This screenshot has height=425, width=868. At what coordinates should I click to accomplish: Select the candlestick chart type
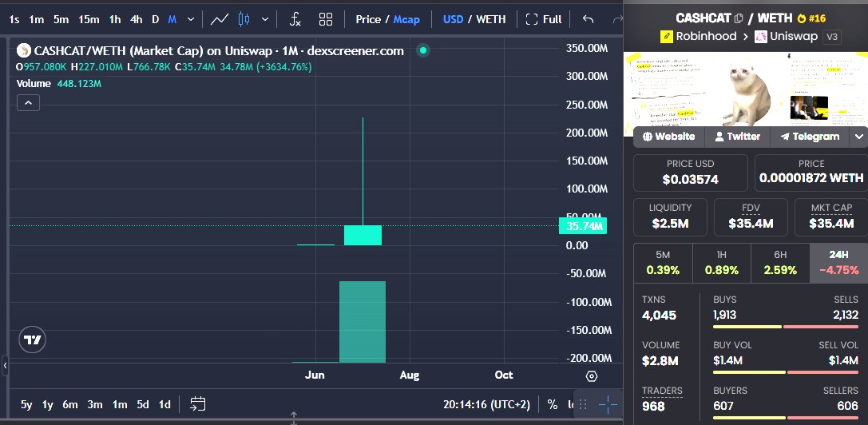(x=244, y=19)
